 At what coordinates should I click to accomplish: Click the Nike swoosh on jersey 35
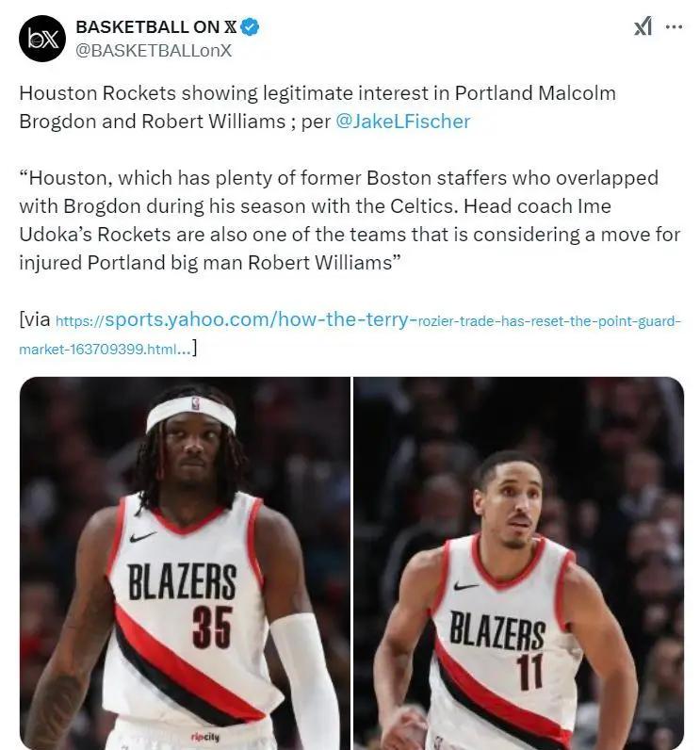tap(142, 537)
